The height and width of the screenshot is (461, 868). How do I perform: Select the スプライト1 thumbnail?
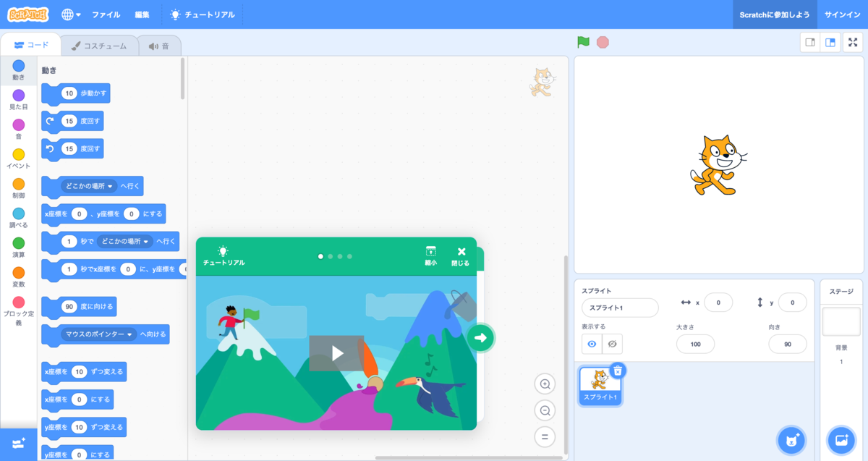pos(600,386)
